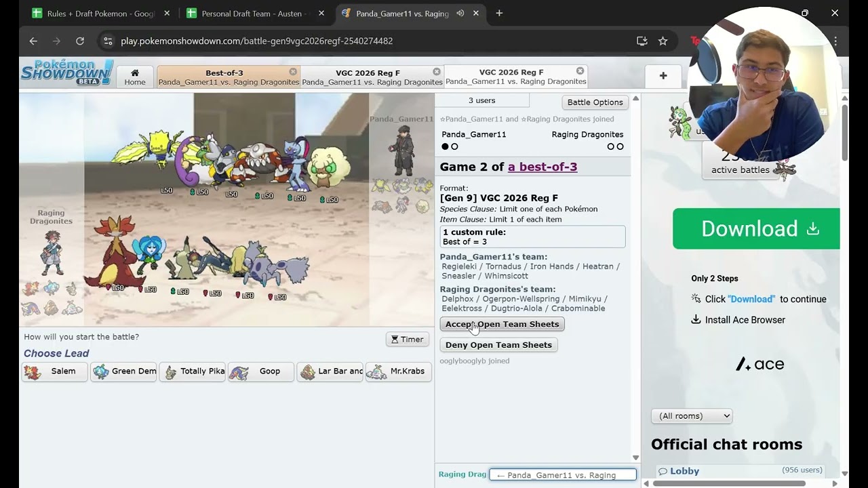This screenshot has width=868, height=488.
Task: Choose Salem as lead
Action: coord(54,371)
